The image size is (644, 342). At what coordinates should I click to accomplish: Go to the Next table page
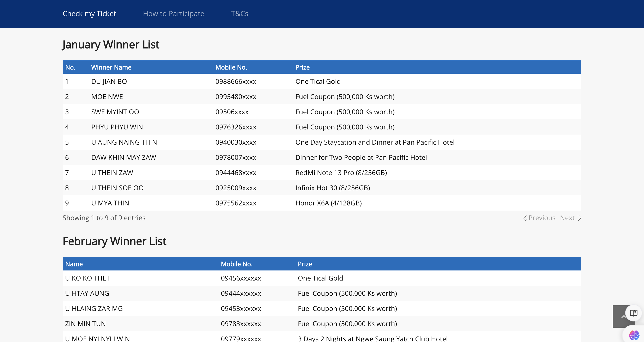pyautogui.click(x=567, y=218)
